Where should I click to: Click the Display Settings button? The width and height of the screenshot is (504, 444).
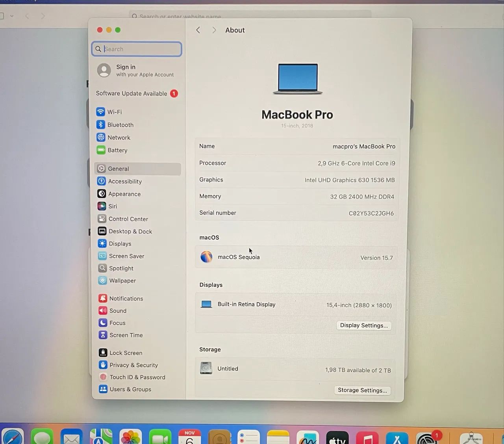pyautogui.click(x=364, y=325)
